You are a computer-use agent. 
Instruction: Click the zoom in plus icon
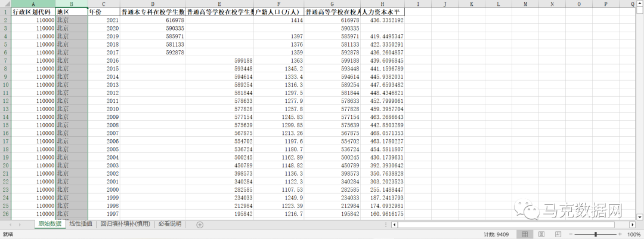[x=620, y=234]
